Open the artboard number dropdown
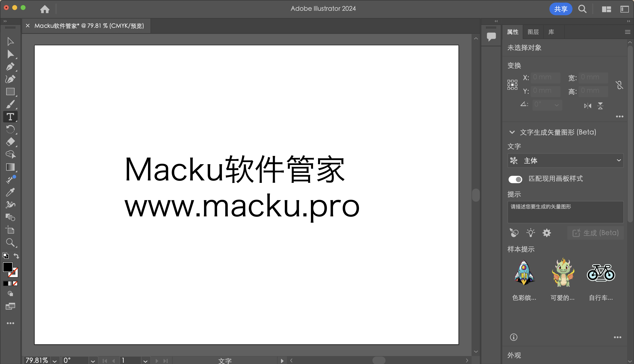 pos(145,361)
